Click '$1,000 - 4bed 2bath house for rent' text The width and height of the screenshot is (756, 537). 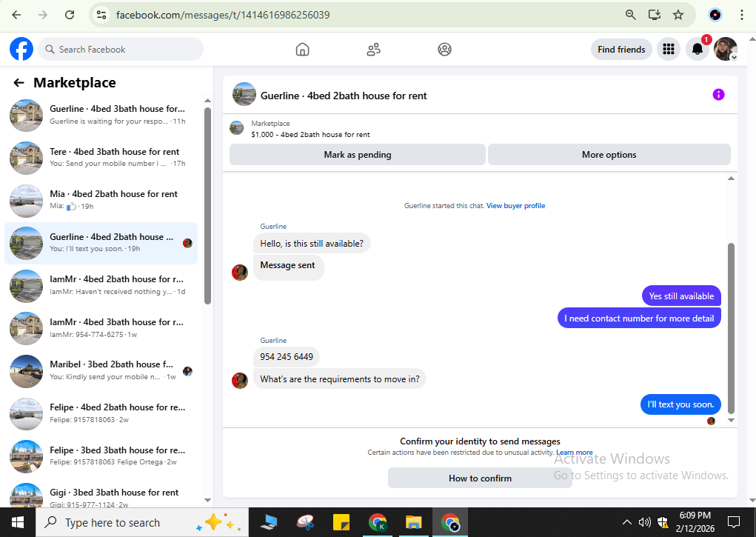[x=310, y=135]
